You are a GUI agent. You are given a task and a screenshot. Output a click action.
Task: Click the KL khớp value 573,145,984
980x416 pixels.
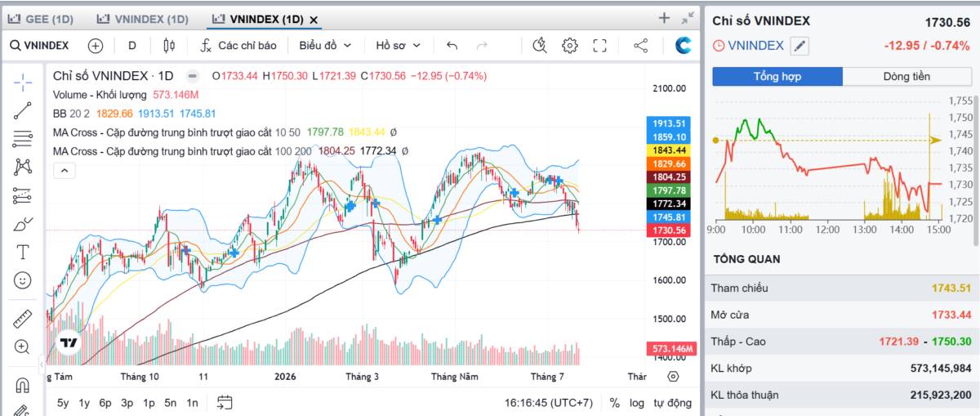pyautogui.click(x=941, y=368)
